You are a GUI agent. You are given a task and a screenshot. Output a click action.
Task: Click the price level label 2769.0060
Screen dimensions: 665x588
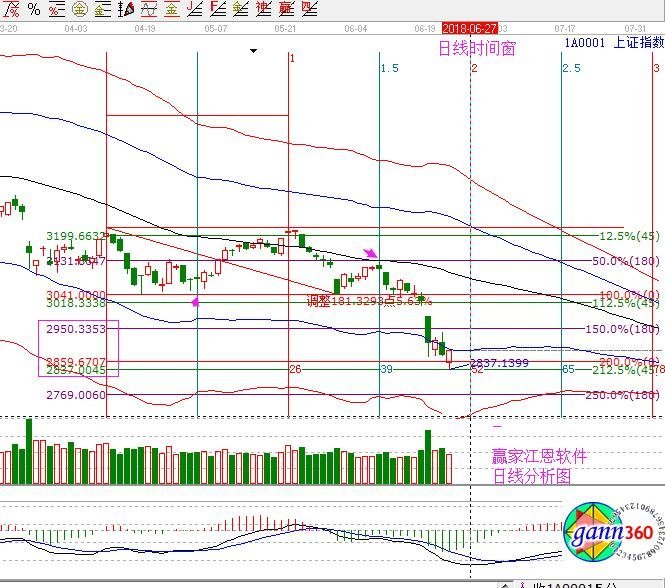pos(75,395)
